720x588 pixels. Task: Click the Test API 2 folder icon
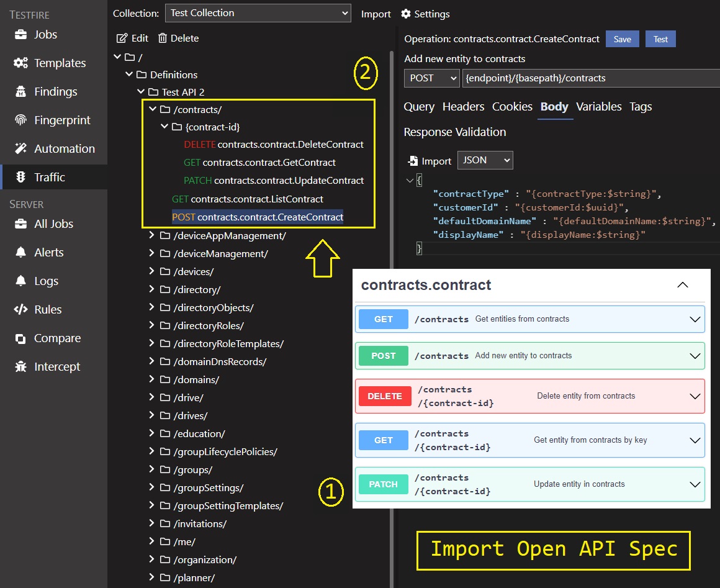click(x=153, y=92)
